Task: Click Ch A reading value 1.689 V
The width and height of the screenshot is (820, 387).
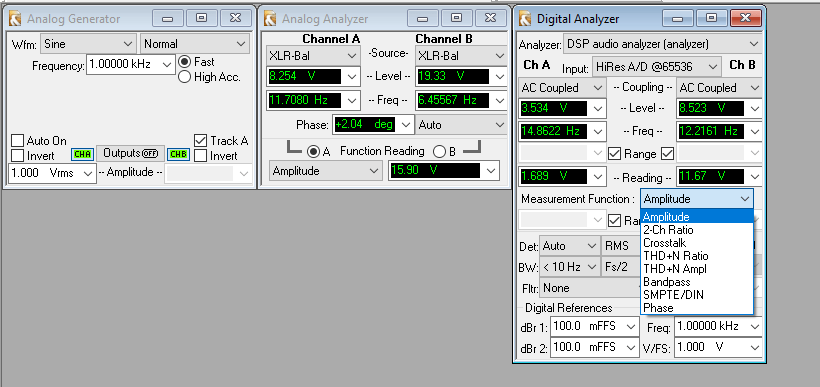Action: coord(553,176)
